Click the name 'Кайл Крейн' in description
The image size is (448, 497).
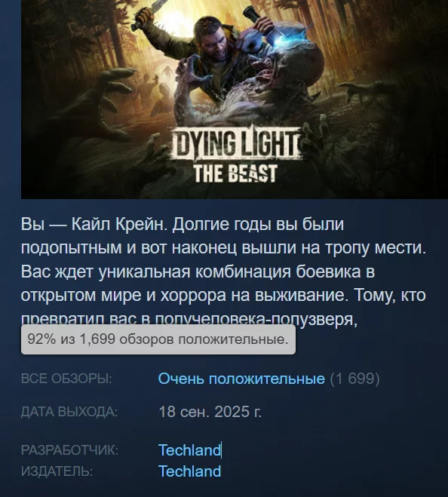pos(119,225)
